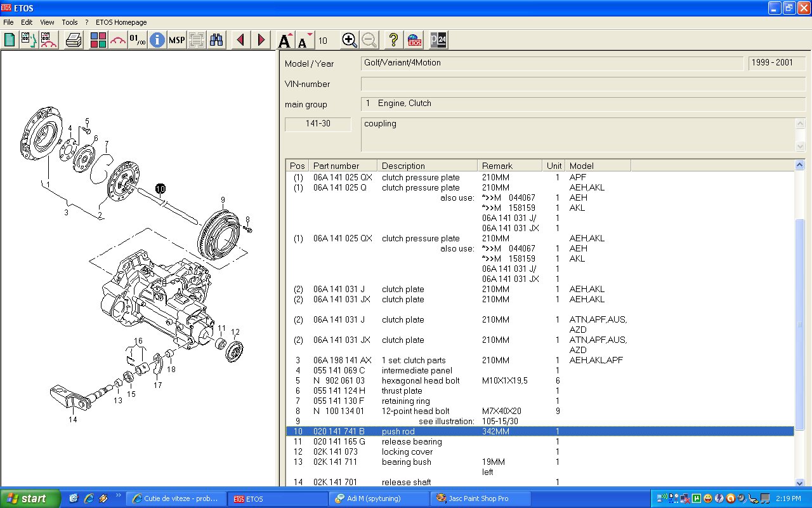
Task: Click the MSP toolbar button
Action: tap(177, 40)
